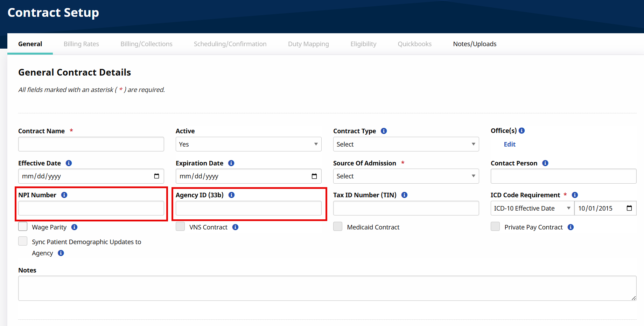This screenshot has height=326, width=644.
Task: Open the Active dropdown showing Yes
Action: click(248, 144)
